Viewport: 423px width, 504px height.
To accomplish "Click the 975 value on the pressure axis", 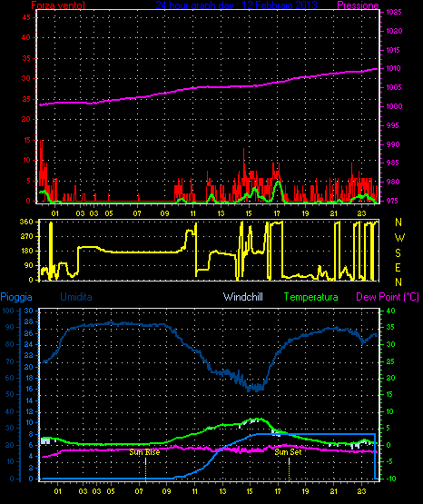I will [393, 201].
